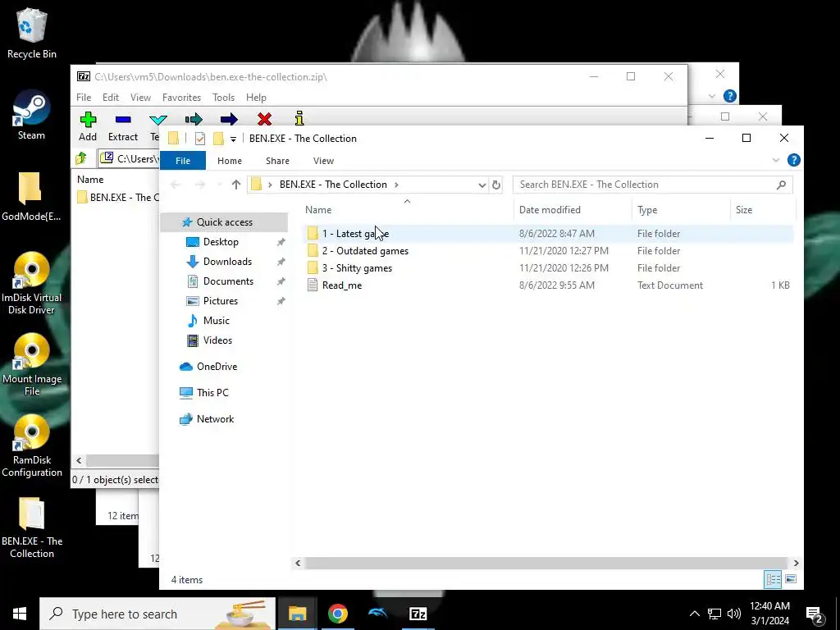Open the 7-Zip Help menu
This screenshot has width=840, height=630.
[256, 98]
